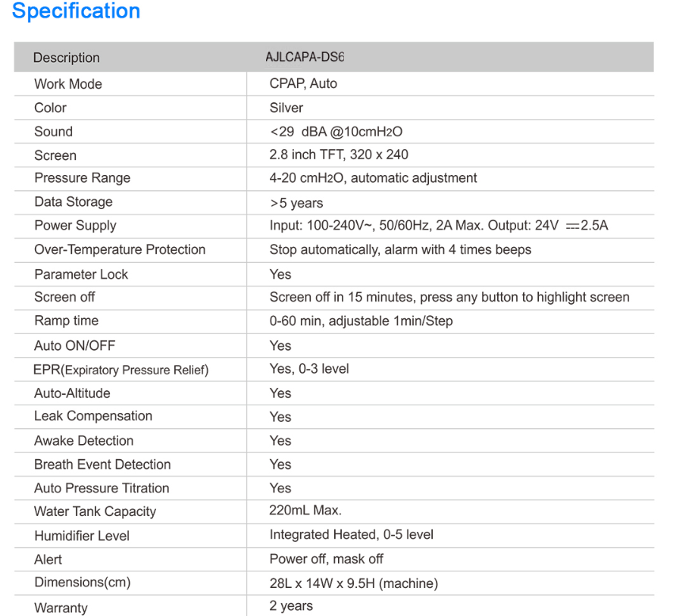
Task: Select the Humidifier Level value text
Action: tap(351, 534)
